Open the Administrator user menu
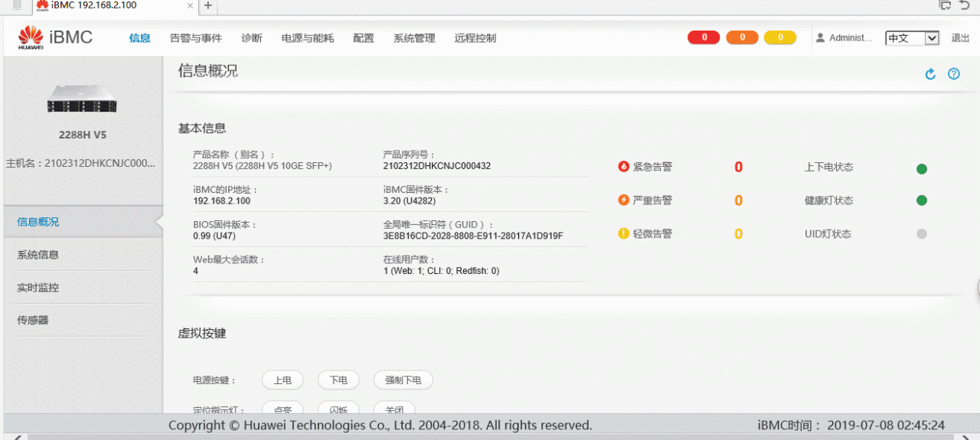The width and height of the screenshot is (980, 440). click(x=844, y=38)
